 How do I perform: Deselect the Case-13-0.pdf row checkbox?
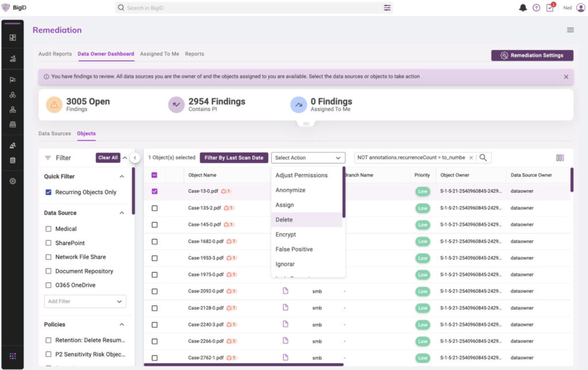tap(154, 192)
